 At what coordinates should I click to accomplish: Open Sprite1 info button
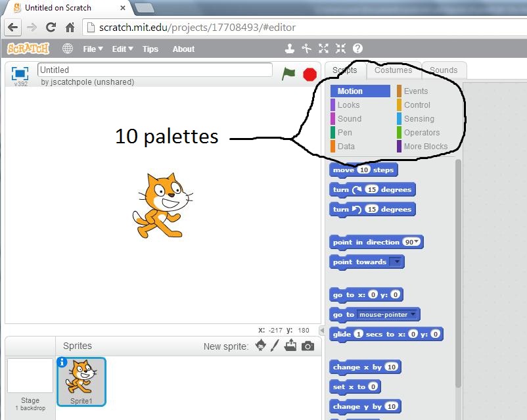click(62, 362)
